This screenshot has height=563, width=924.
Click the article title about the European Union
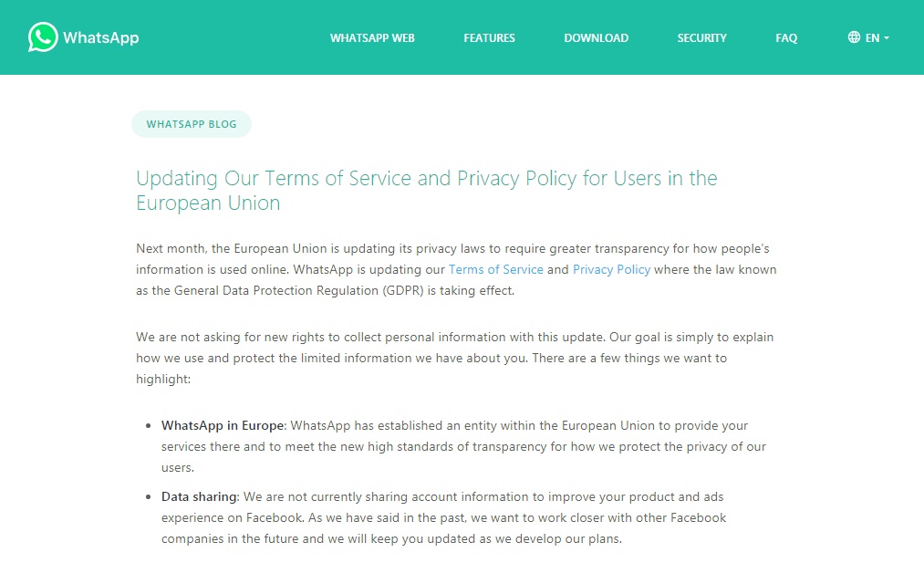[427, 191]
